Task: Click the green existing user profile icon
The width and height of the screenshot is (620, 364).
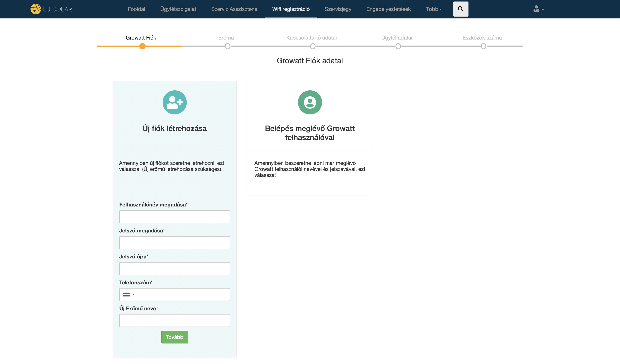Action: pos(310,102)
